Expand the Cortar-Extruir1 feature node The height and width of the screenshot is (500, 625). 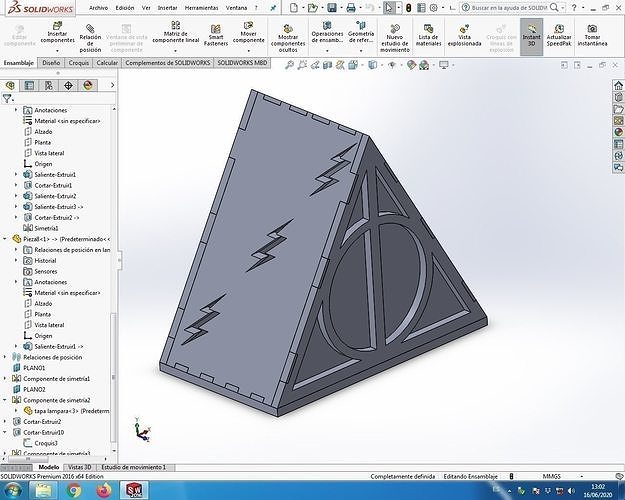click(x=16, y=185)
